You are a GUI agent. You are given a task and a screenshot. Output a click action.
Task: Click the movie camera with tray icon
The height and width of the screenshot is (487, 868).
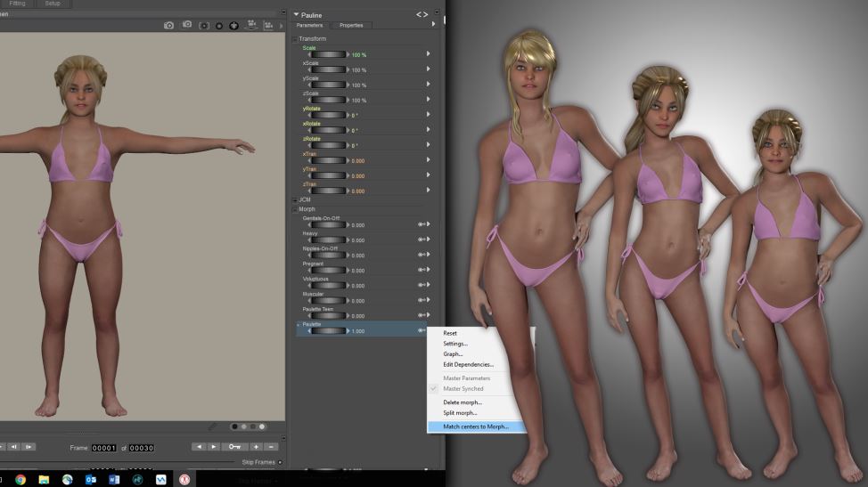[x=251, y=25]
